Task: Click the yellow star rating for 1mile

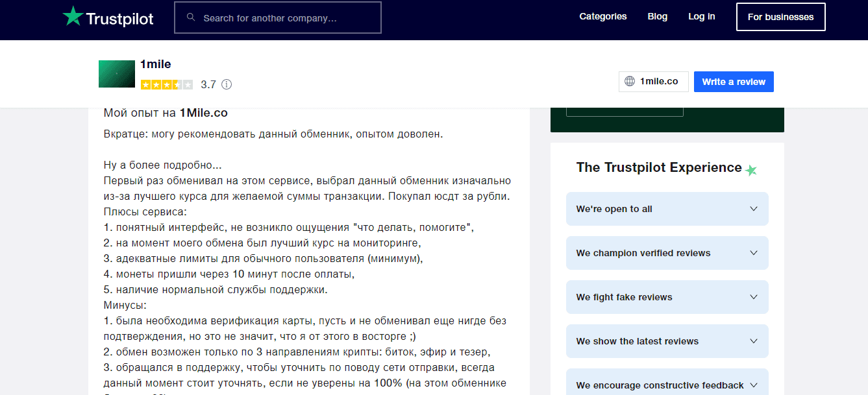Action: pos(166,84)
